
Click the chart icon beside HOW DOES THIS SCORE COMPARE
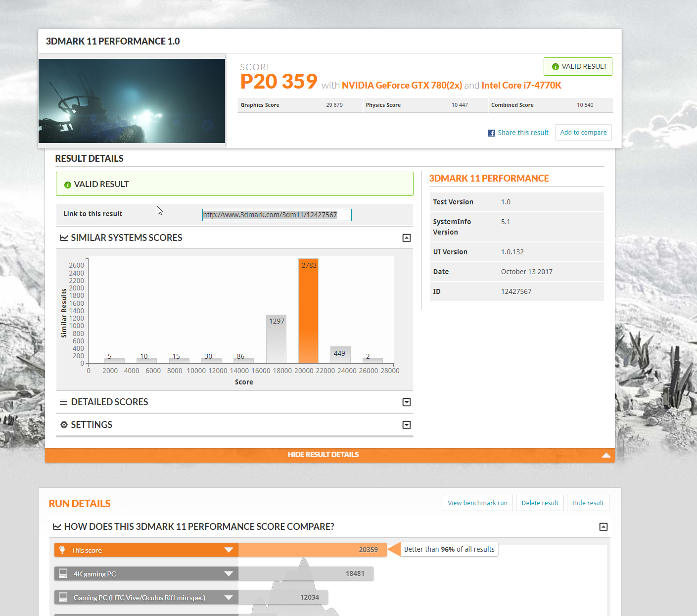pos(57,527)
